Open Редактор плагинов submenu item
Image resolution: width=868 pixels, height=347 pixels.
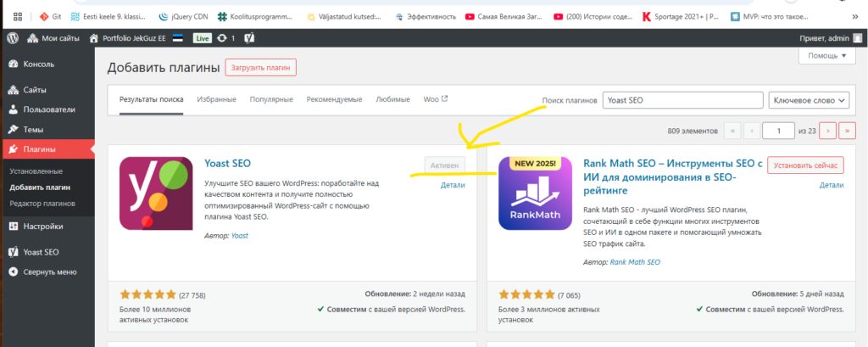tap(42, 204)
